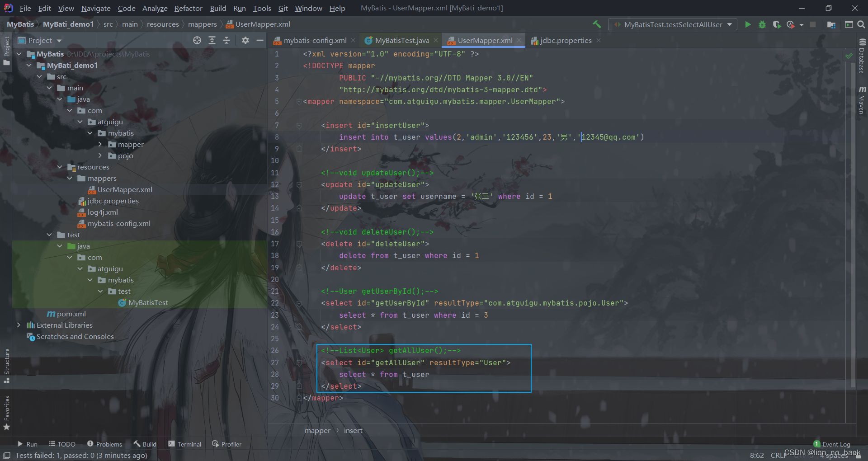868x461 pixels.
Task: Click line:column indicator 8:62
Action: (x=757, y=455)
